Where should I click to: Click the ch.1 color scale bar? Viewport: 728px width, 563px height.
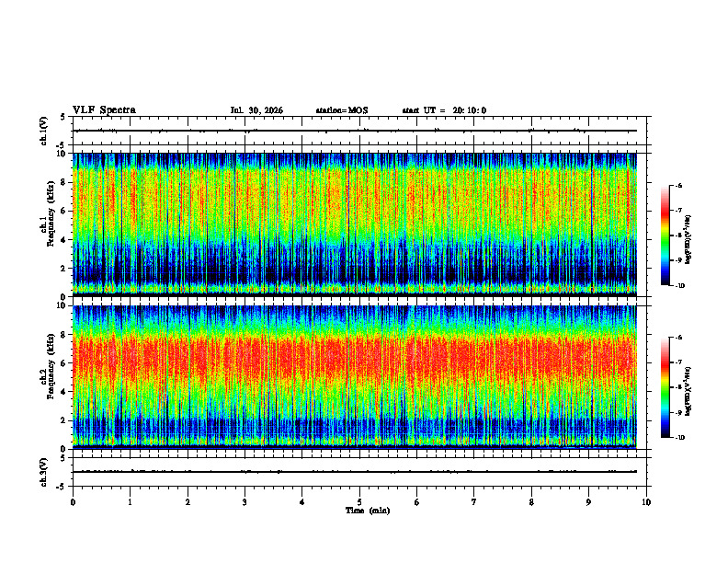click(665, 236)
